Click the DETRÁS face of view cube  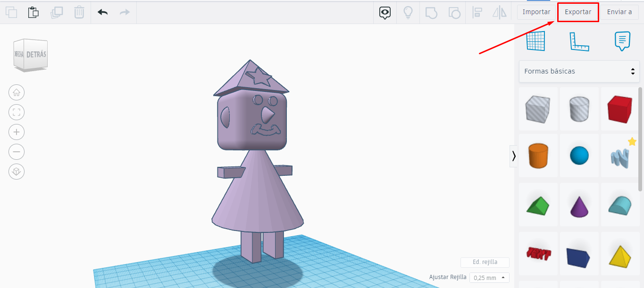click(x=36, y=54)
